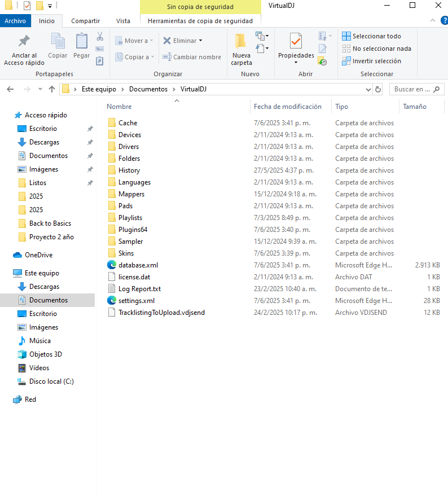448x496 pixels.
Task: Click the history icon in Abrir group
Action: click(322, 61)
